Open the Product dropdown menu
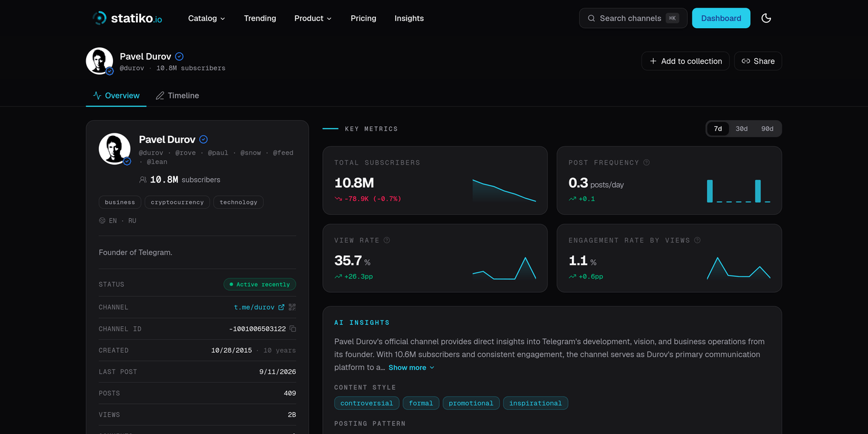Image resolution: width=868 pixels, height=434 pixels. pos(313,19)
